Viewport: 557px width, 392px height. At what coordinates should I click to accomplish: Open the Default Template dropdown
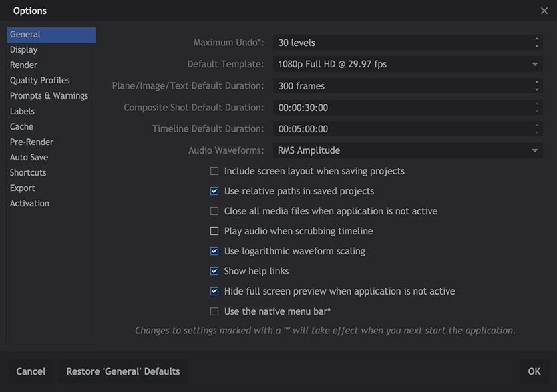[x=535, y=65]
